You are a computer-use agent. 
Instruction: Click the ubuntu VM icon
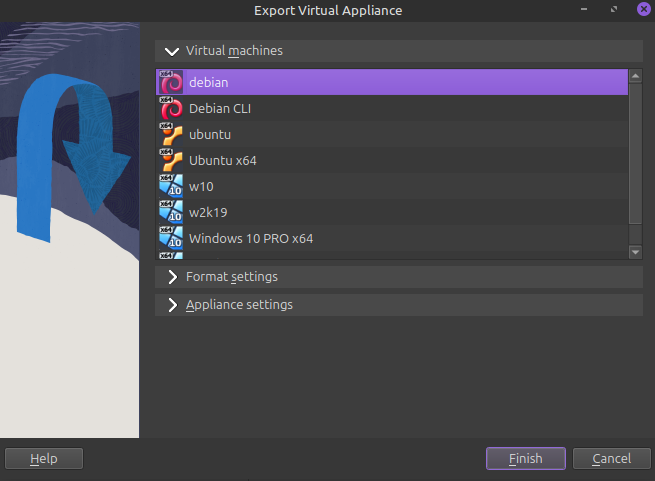click(x=171, y=134)
